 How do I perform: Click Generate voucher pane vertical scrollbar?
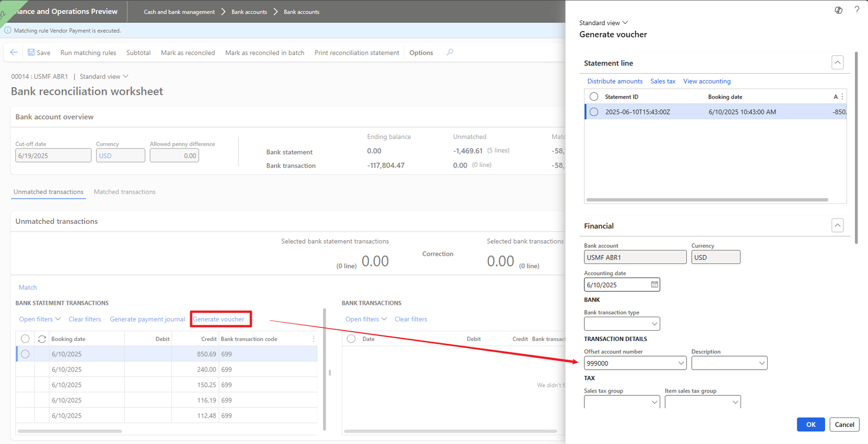pos(857,147)
